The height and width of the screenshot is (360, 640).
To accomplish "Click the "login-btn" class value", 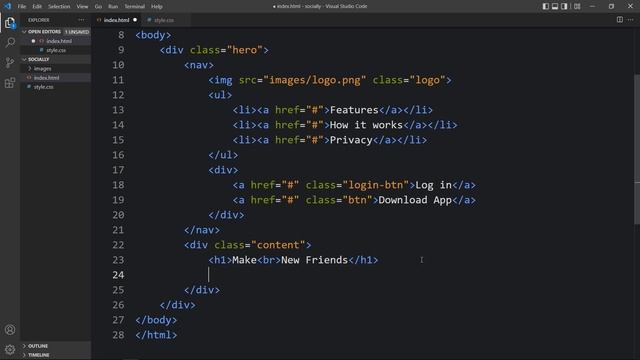I will point(376,185).
